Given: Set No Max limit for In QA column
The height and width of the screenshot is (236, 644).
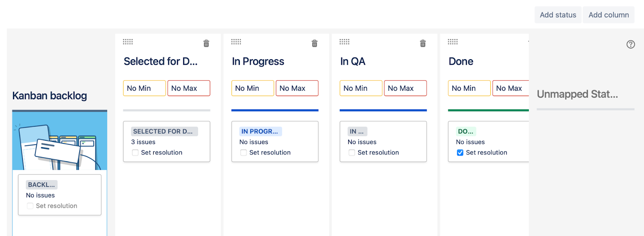Looking at the screenshot, I should click(x=405, y=88).
